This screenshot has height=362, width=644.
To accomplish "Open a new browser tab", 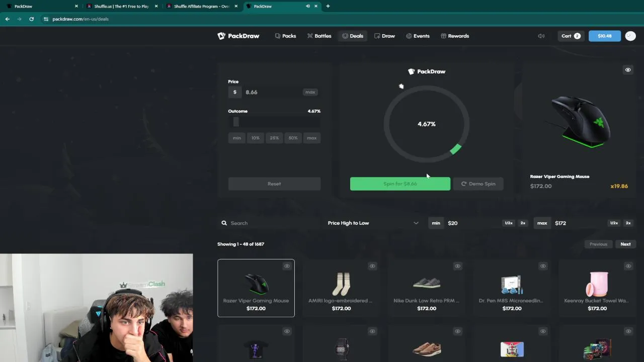I will (x=328, y=6).
